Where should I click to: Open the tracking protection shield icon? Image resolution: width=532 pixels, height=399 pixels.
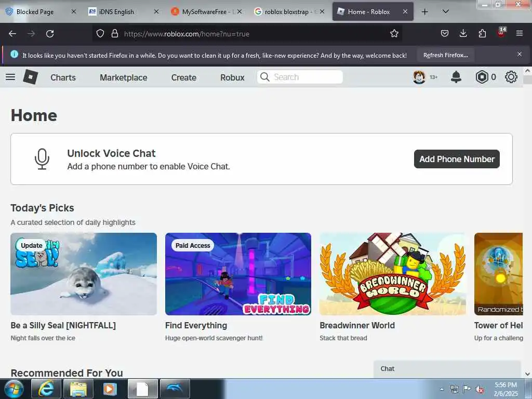[x=100, y=34]
